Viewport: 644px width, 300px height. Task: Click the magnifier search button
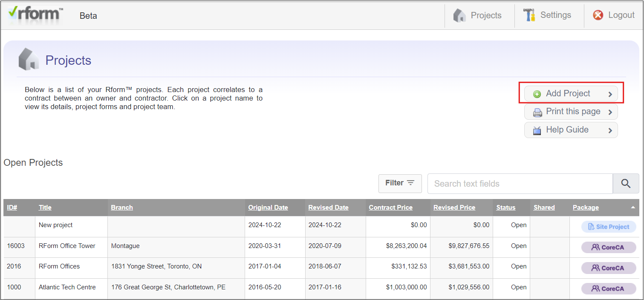626,184
